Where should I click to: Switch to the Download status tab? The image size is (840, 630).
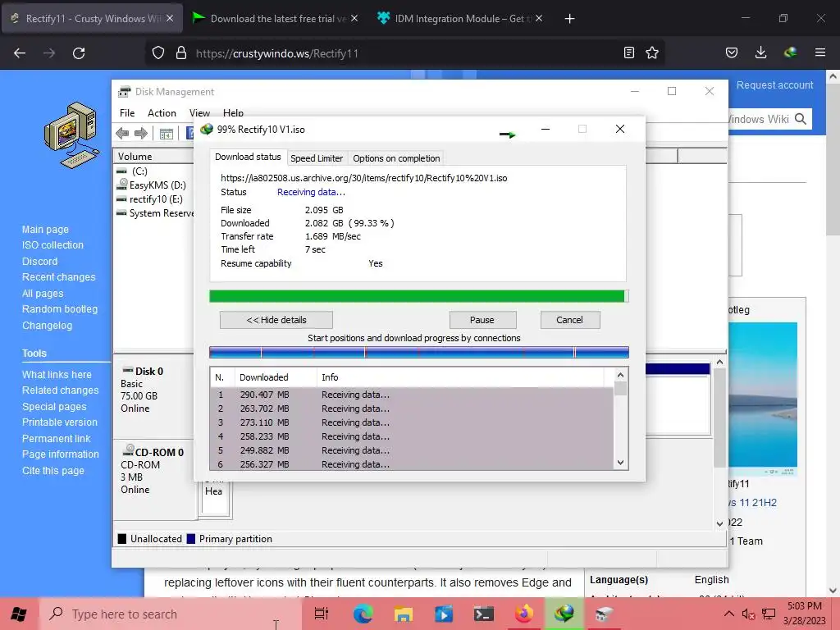click(x=248, y=157)
